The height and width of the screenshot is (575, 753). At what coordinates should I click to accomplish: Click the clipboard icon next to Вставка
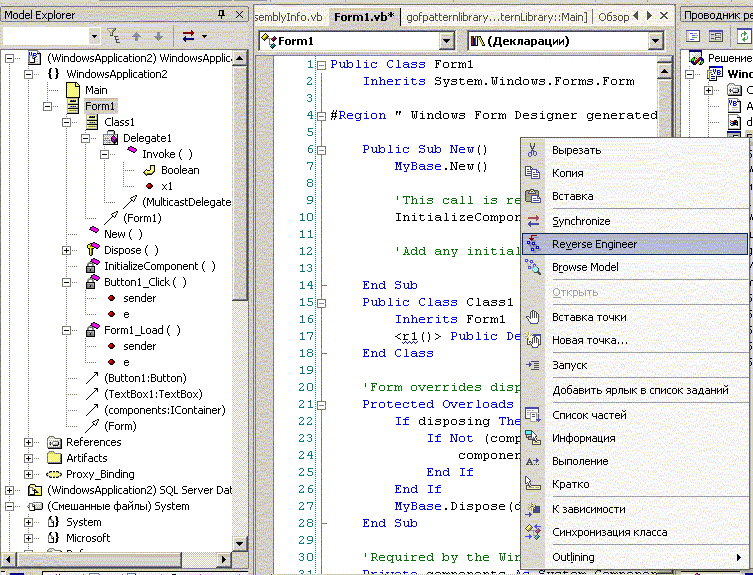[532, 196]
